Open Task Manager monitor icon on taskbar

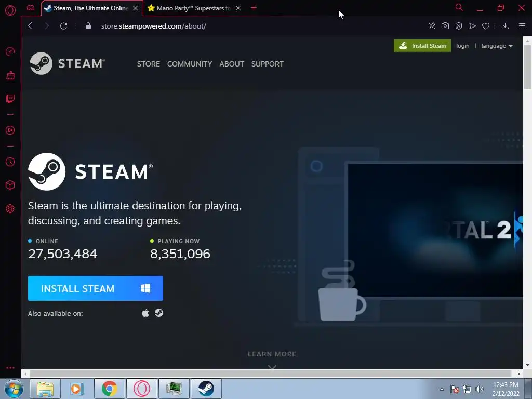(x=174, y=389)
